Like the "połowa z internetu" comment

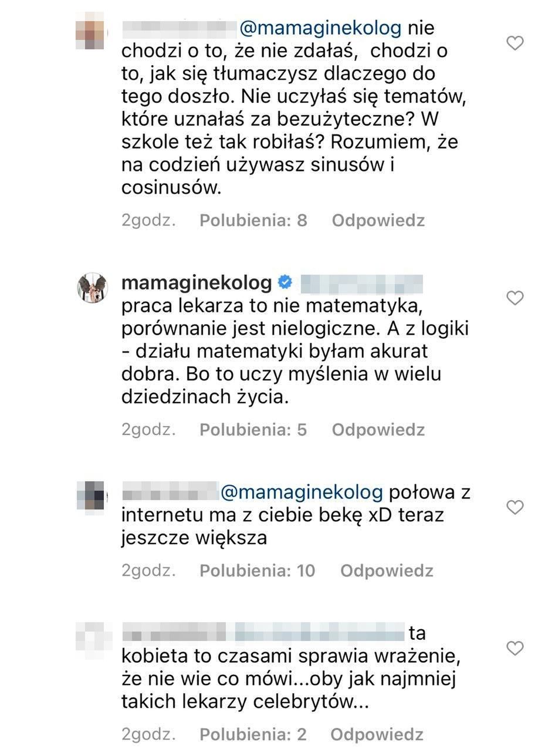(x=515, y=507)
